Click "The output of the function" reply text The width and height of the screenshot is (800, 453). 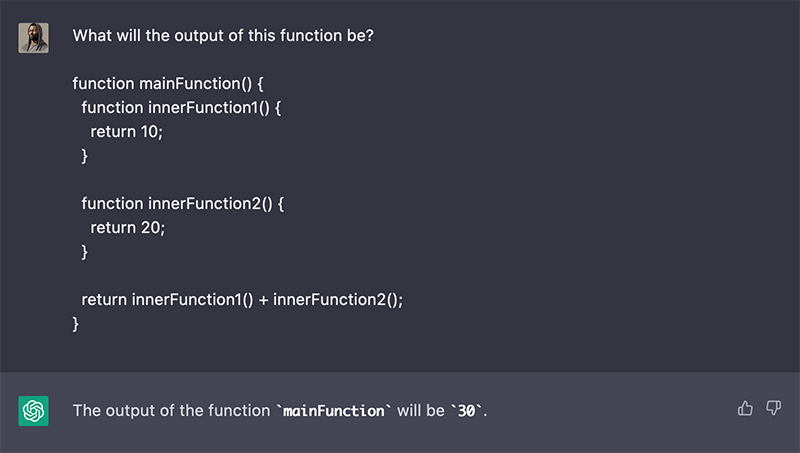(x=171, y=410)
